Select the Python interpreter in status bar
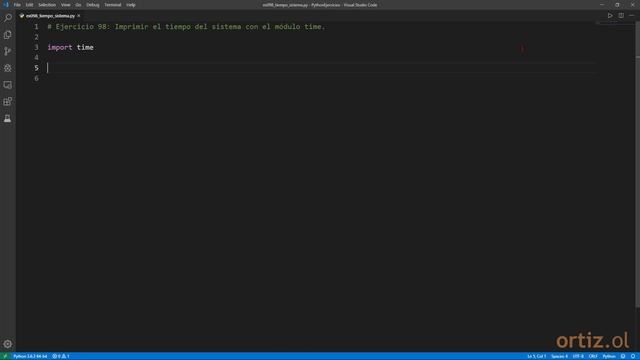The width and height of the screenshot is (640, 360). pos(30,356)
